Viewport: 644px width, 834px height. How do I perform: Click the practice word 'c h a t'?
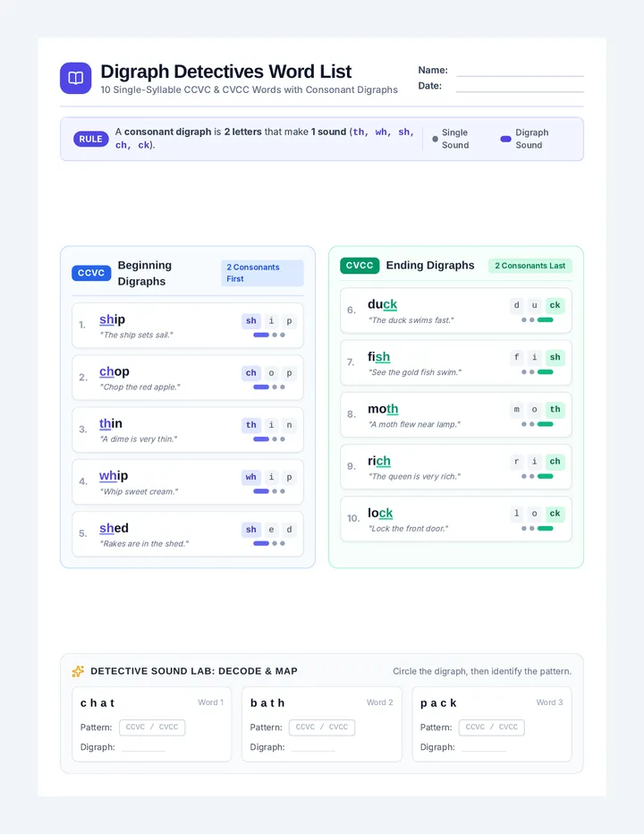[x=97, y=703]
